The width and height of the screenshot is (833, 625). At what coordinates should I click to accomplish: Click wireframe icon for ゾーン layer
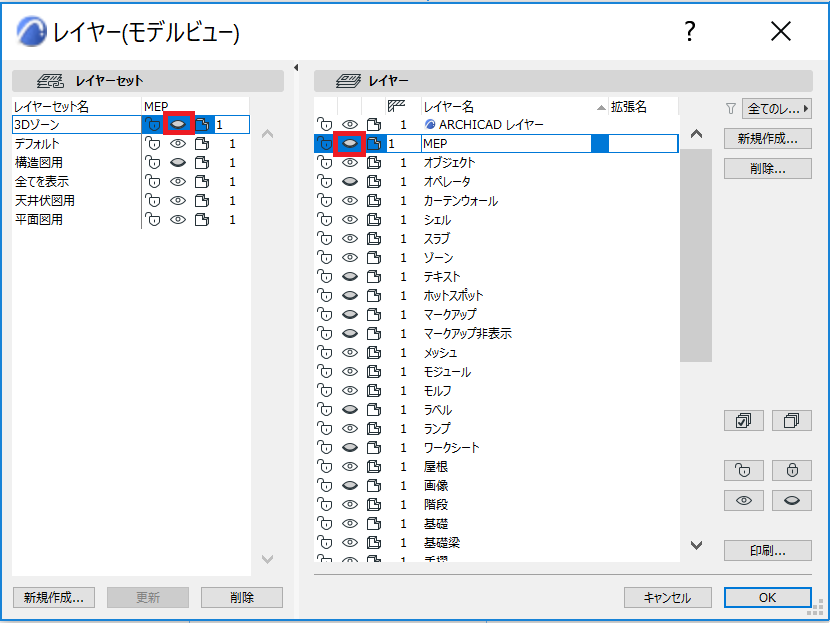(374, 258)
